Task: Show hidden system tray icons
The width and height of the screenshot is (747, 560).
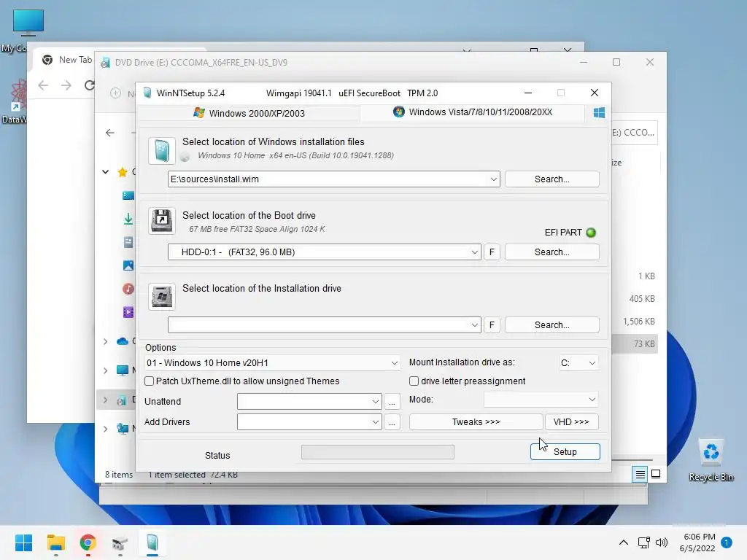Action: (623, 542)
